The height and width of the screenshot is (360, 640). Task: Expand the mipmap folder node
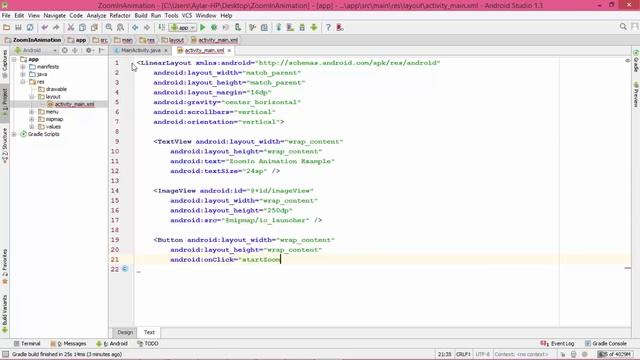point(32,119)
